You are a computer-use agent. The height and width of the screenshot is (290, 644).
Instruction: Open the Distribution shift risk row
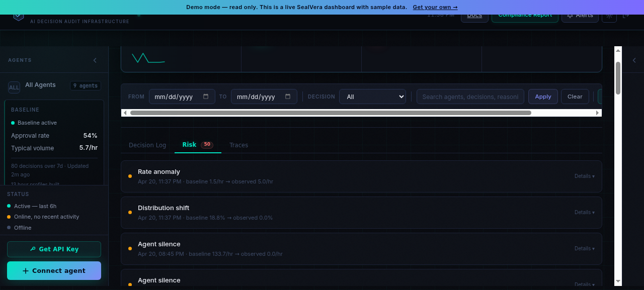(361, 213)
